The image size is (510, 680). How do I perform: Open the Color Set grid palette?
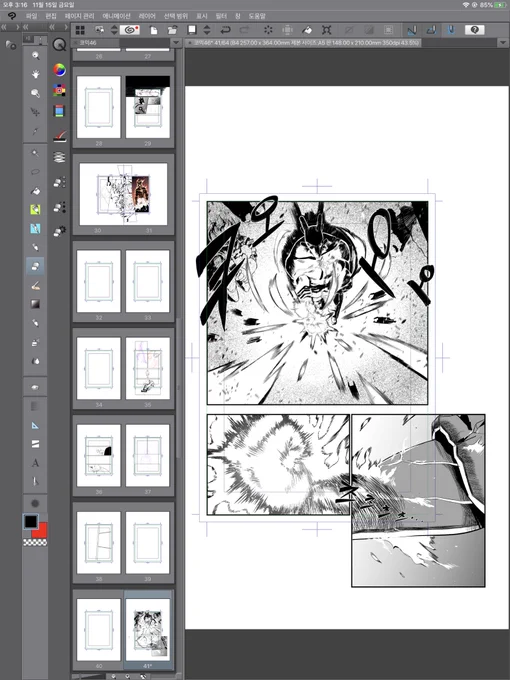tap(59, 90)
